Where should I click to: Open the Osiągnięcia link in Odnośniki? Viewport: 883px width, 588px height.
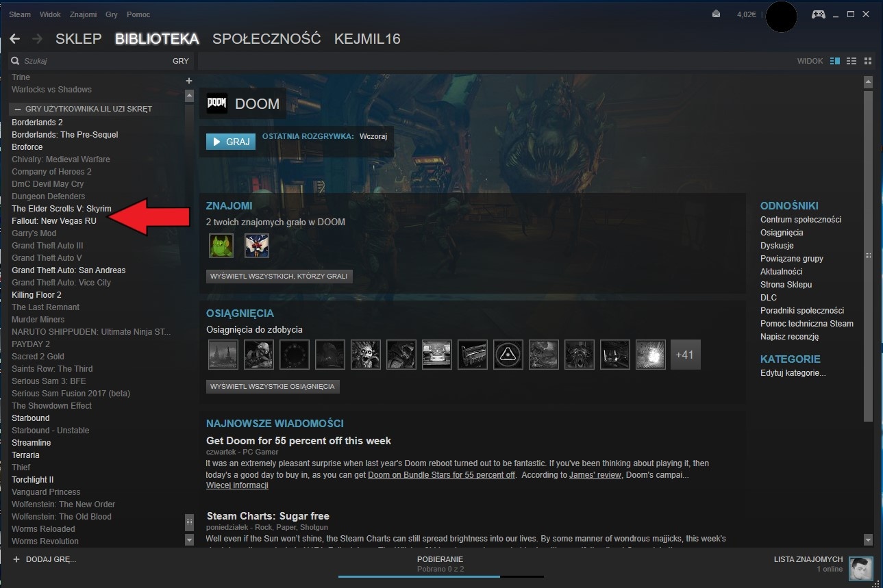coord(782,233)
